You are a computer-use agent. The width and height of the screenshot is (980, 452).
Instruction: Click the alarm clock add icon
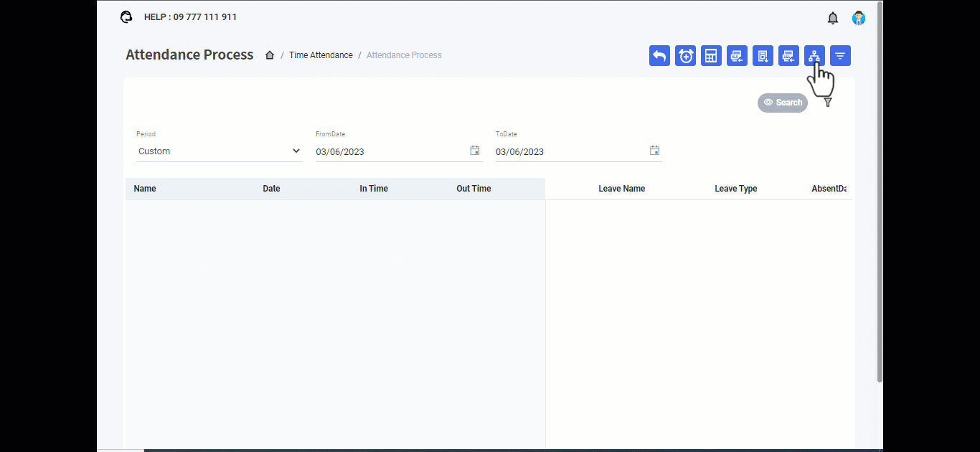tap(685, 56)
